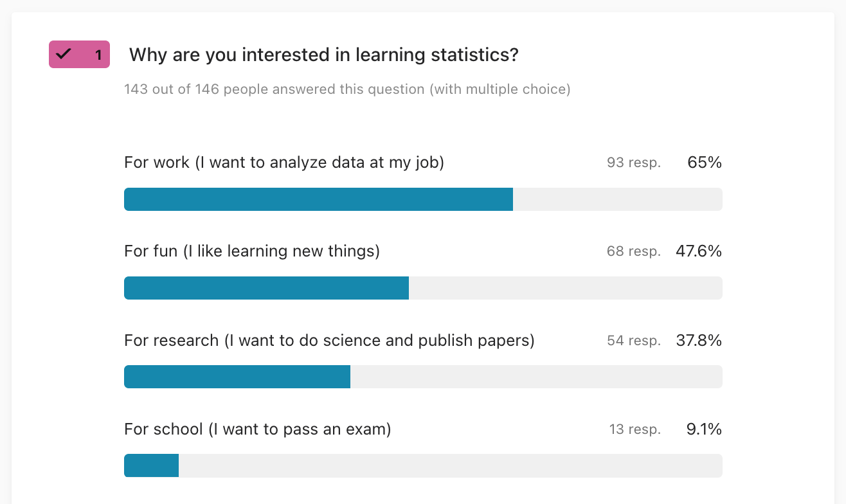Click the 37.8% percentage value
Image resolution: width=846 pixels, height=504 pixels.
point(699,341)
